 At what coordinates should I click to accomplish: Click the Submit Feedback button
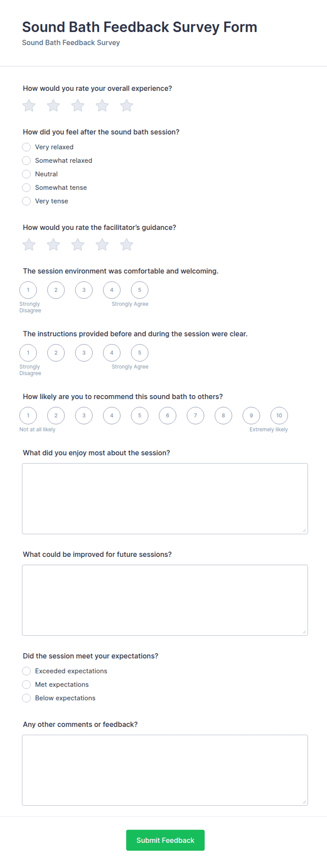(165, 840)
